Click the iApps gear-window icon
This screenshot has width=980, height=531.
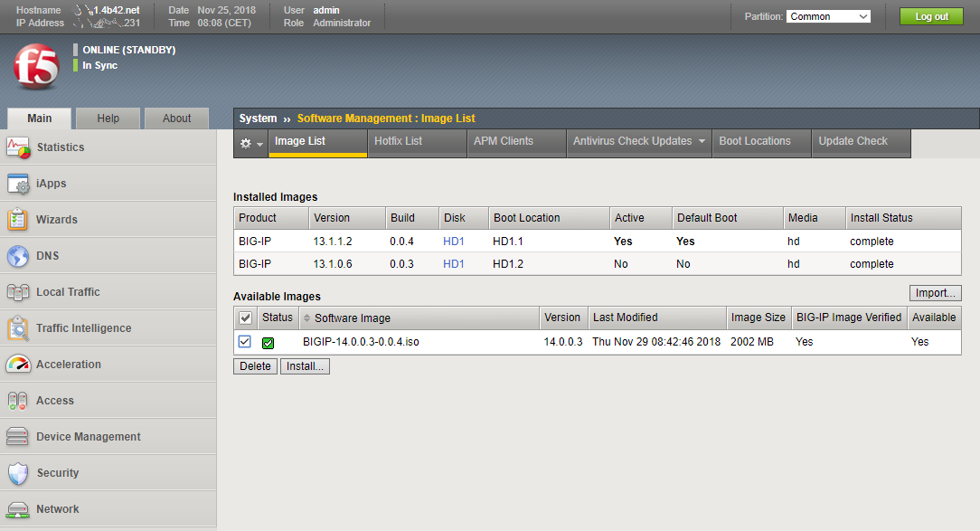[18, 184]
